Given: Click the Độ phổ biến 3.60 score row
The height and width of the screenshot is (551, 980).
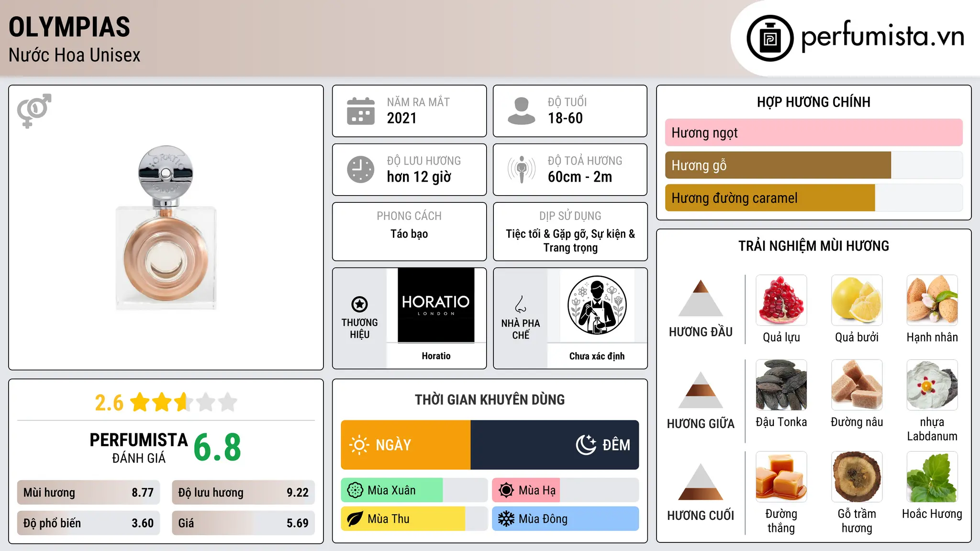Looking at the screenshot, I should point(89,523).
